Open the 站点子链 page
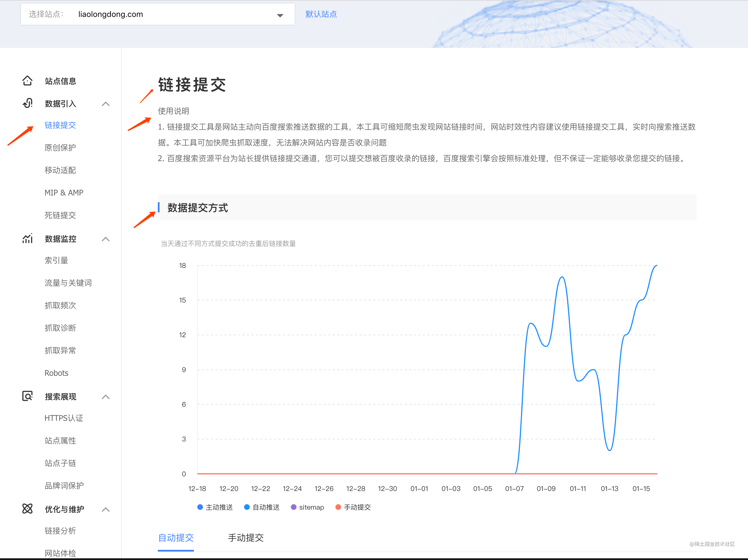This screenshot has width=748, height=560. coord(60,463)
